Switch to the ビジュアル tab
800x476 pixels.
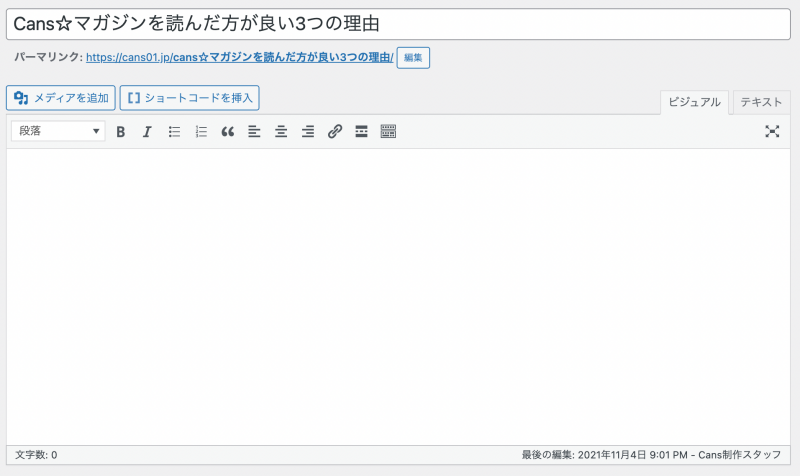coord(693,102)
